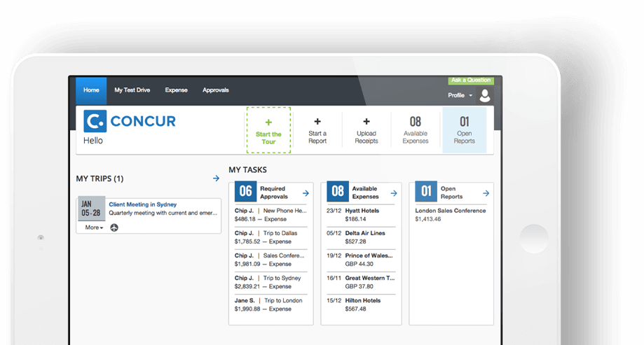The image size is (644, 345).
Task: Switch to the Home tab
Action: tap(91, 90)
